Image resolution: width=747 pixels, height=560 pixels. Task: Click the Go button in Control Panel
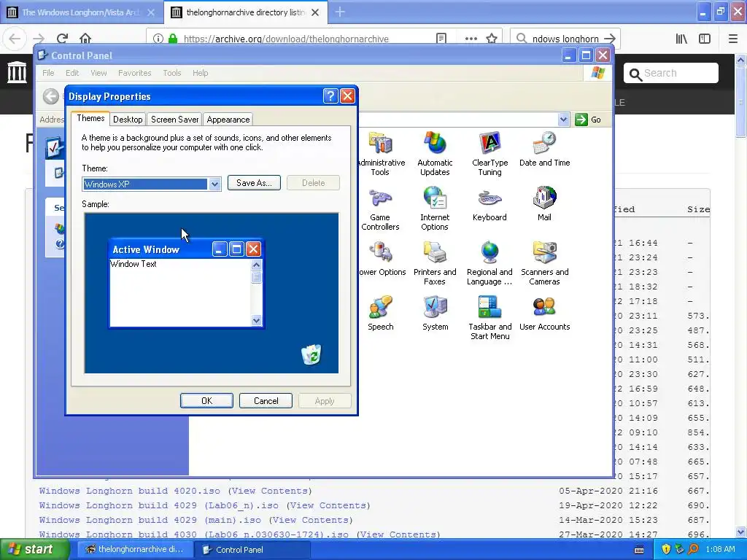click(x=589, y=119)
